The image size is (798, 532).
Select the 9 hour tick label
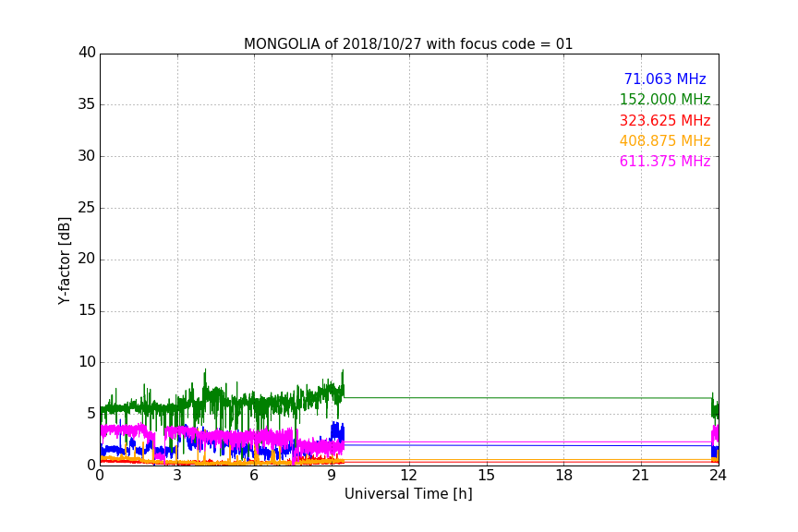[x=332, y=476]
